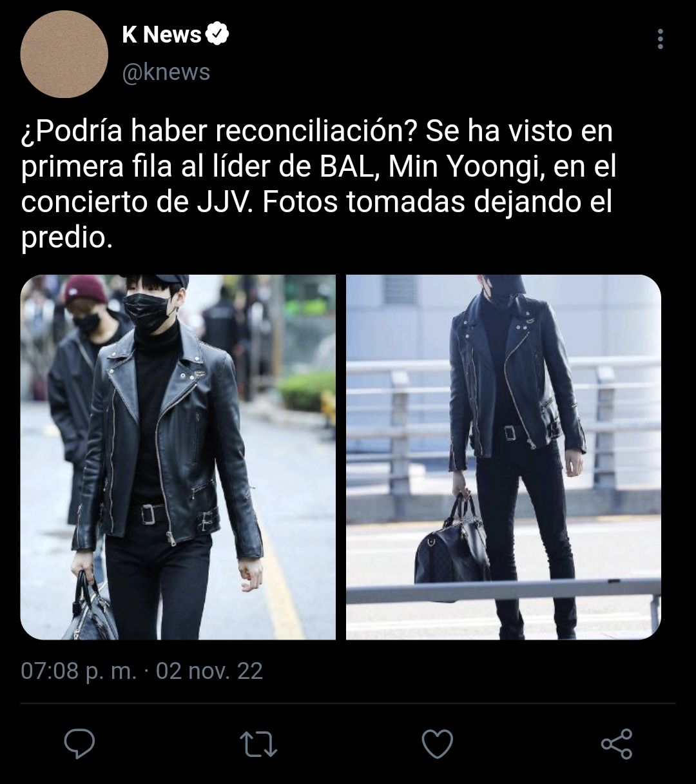Click the reply speech bubble icon
Image resolution: width=696 pixels, height=784 pixels.
tap(80, 744)
